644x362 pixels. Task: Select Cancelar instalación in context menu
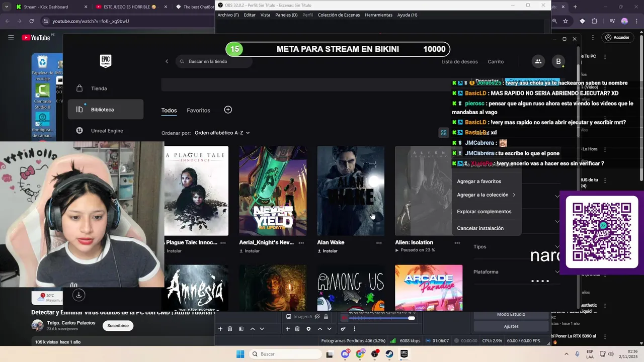pos(480,228)
